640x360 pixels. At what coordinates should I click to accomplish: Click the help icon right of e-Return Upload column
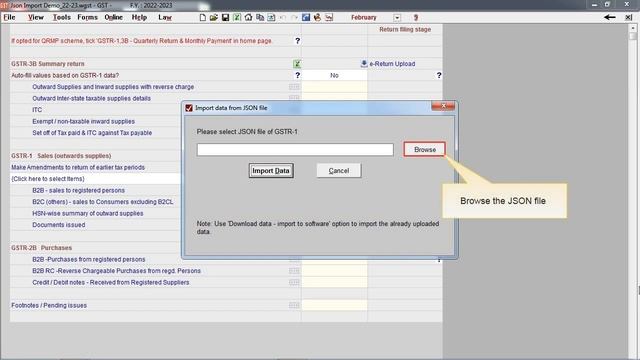[439, 75]
